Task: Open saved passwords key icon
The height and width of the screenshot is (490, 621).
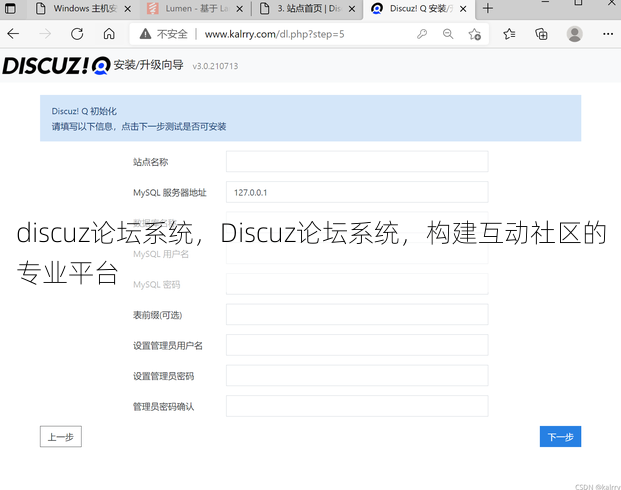Action: pyautogui.click(x=422, y=34)
